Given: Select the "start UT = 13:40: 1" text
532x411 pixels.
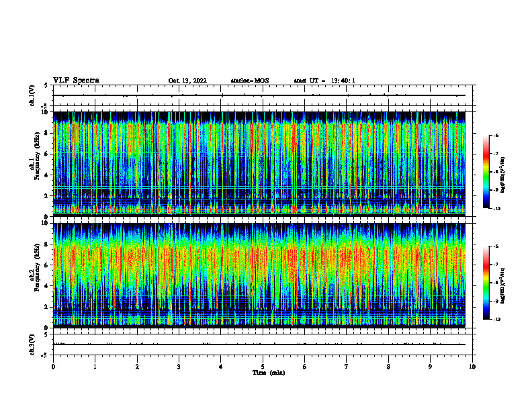Looking at the screenshot, I should tap(324, 81).
